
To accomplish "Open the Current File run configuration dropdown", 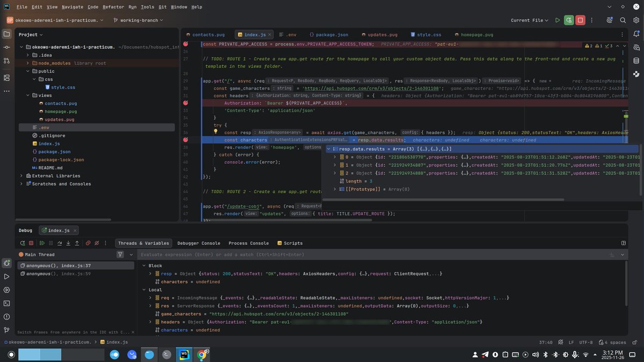I will click(529, 19).
